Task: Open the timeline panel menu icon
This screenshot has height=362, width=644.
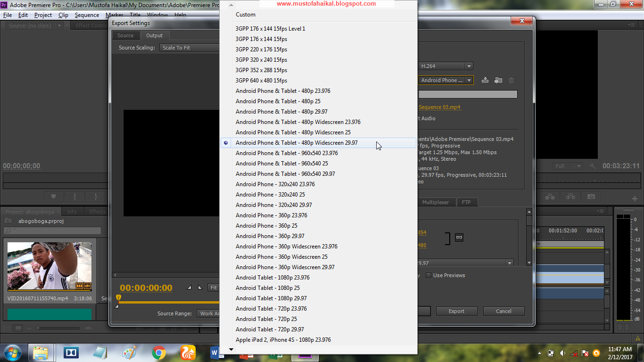Action: [600, 211]
